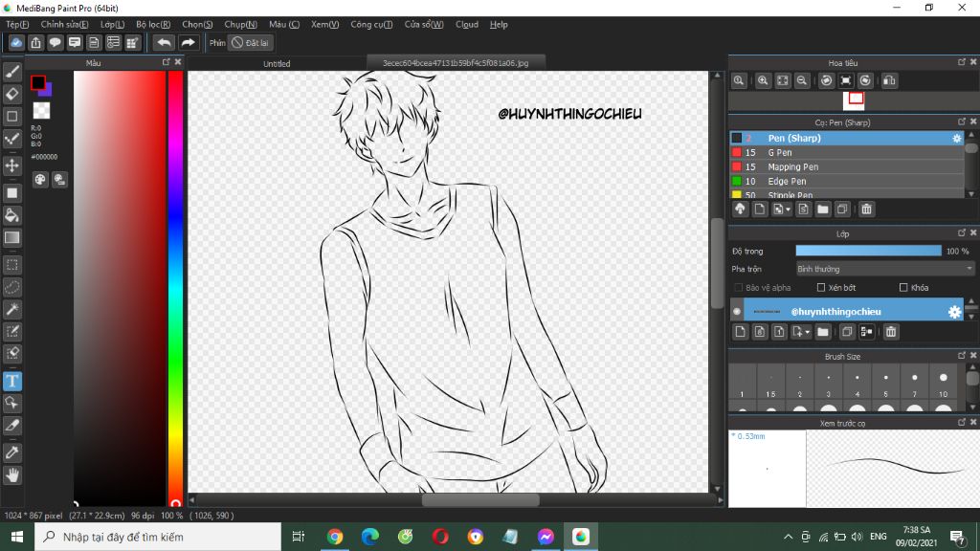The height and width of the screenshot is (551, 980).
Task: Toggle visibility of @huynhthingochieu layer
Action: [737, 311]
